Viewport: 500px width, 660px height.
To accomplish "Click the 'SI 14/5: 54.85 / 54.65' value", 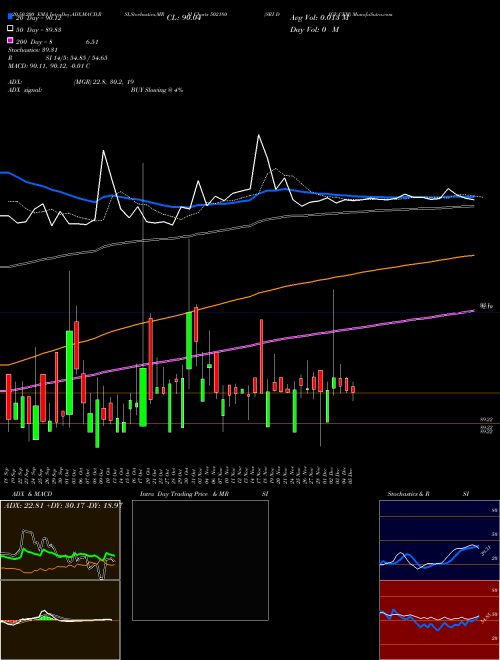I will click(76, 58).
